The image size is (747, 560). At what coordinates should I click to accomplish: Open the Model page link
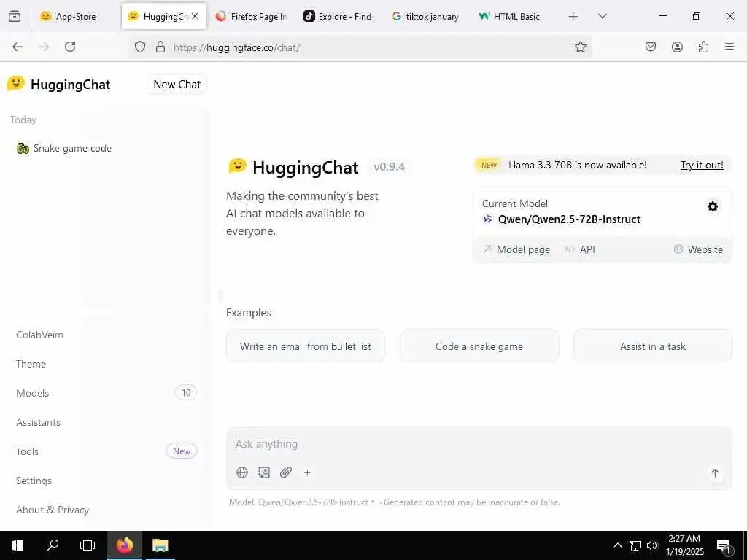516,249
